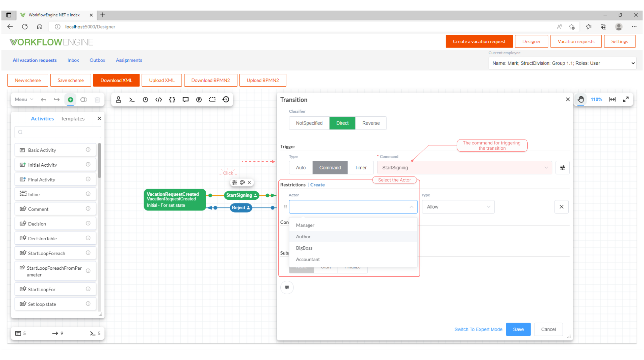The height and width of the screenshot is (360, 644).
Task: Close the Activities panel
Action: tap(99, 118)
